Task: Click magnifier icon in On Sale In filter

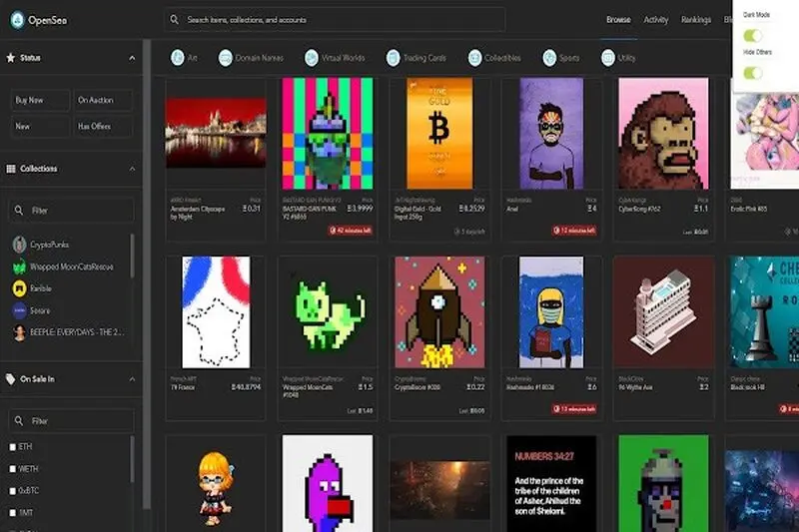Action: click(19, 420)
